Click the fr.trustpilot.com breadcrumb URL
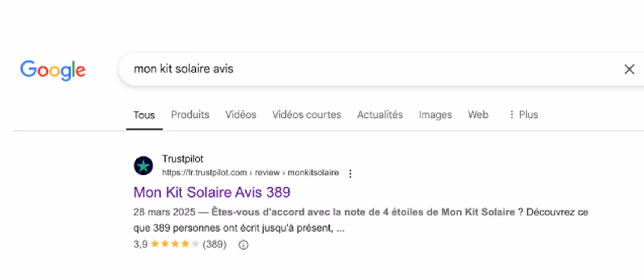Viewport: 644px width, 276px height. [250, 173]
